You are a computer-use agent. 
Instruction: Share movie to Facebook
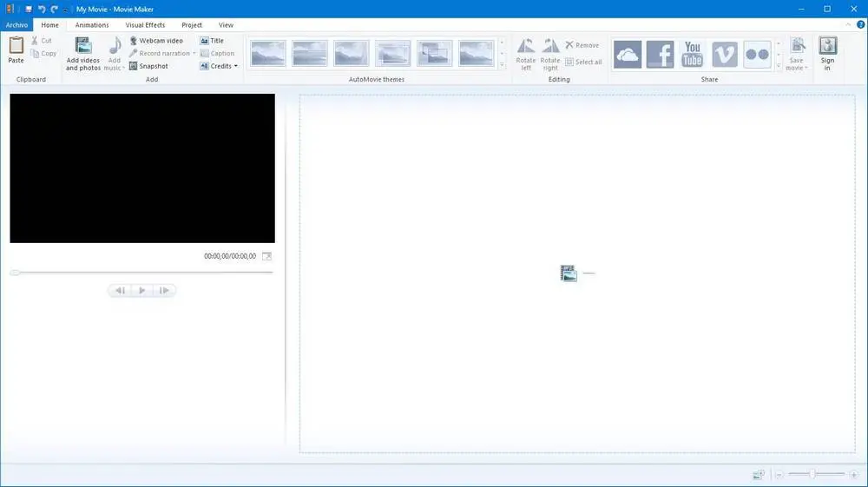(660, 54)
